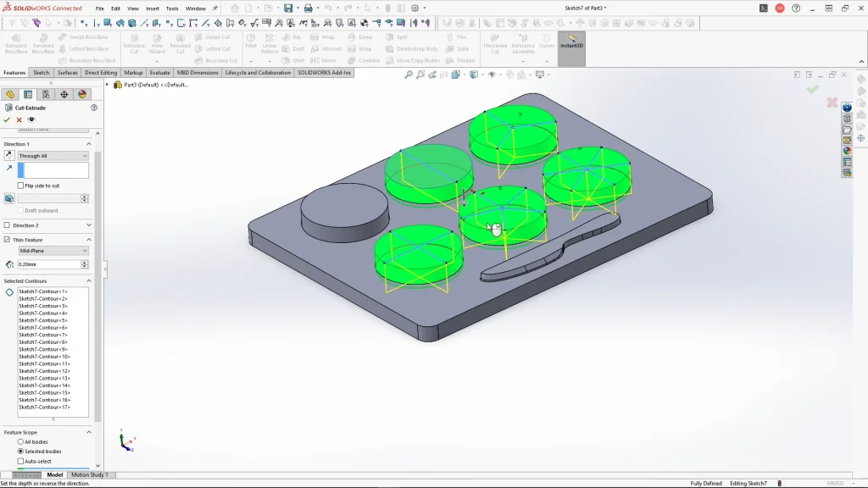Click the Save icon in the title bar

[288, 8]
